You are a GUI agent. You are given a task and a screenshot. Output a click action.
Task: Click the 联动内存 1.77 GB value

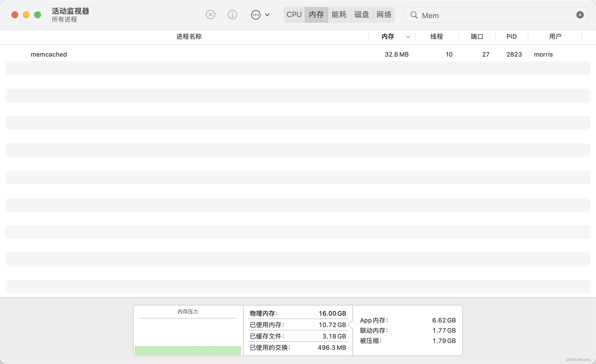(444, 330)
